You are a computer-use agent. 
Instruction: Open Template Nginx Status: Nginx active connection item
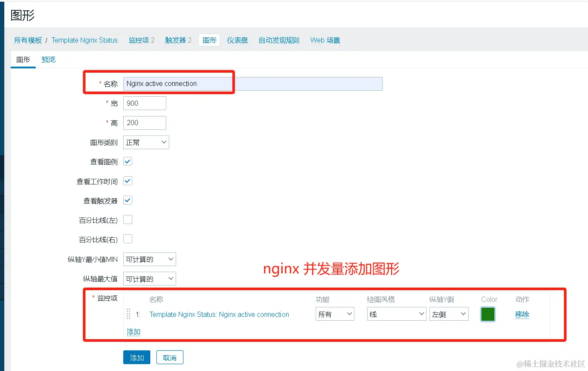click(219, 314)
